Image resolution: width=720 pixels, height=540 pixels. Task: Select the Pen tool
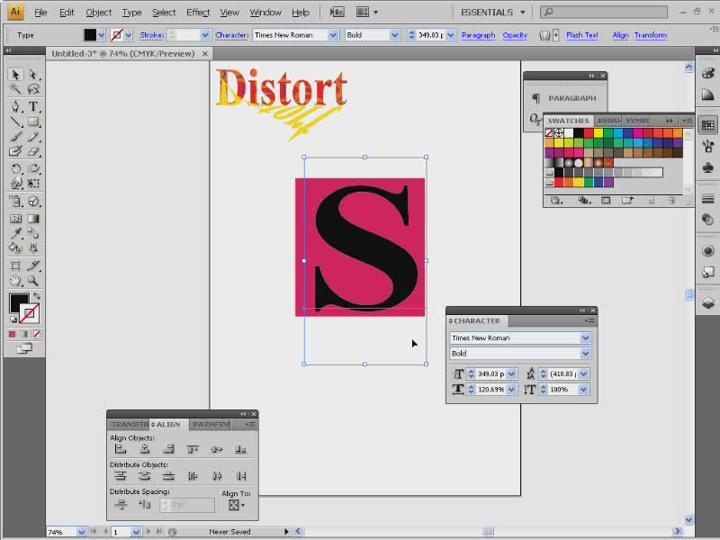(15, 107)
